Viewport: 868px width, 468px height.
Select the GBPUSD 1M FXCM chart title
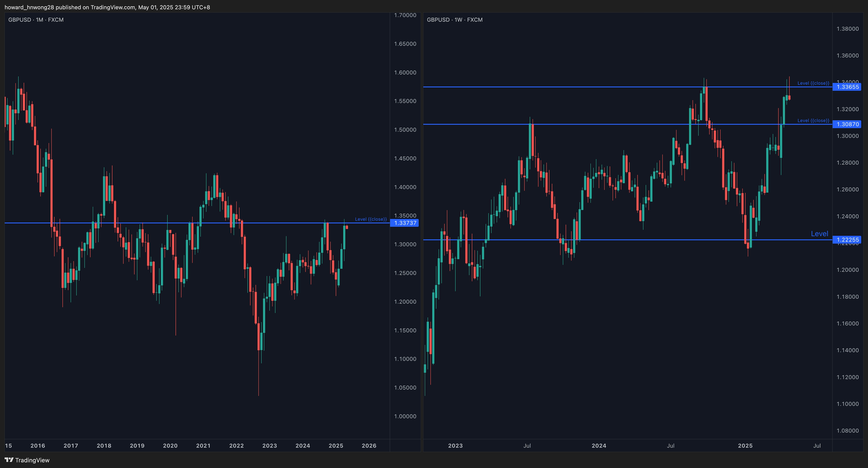coord(36,20)
